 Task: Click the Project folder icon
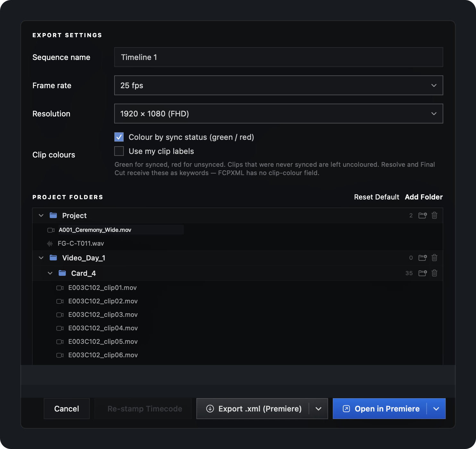[x=53, y=215]
